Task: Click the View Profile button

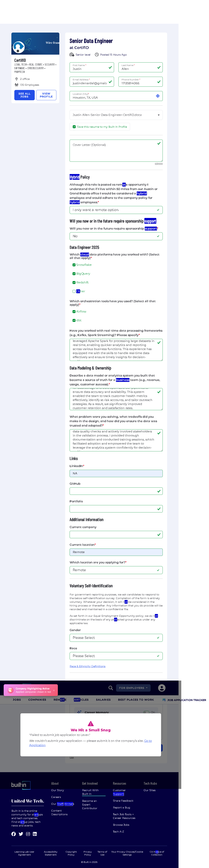Action: point(46,95)
